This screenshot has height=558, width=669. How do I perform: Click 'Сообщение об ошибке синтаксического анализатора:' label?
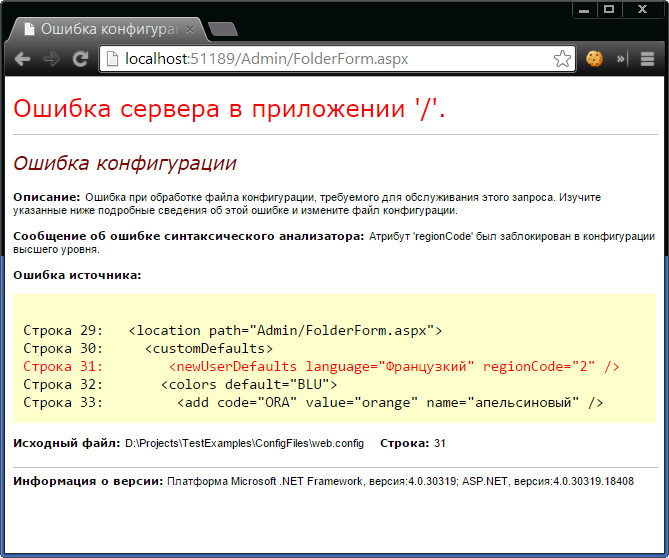(x=189, y=236)
